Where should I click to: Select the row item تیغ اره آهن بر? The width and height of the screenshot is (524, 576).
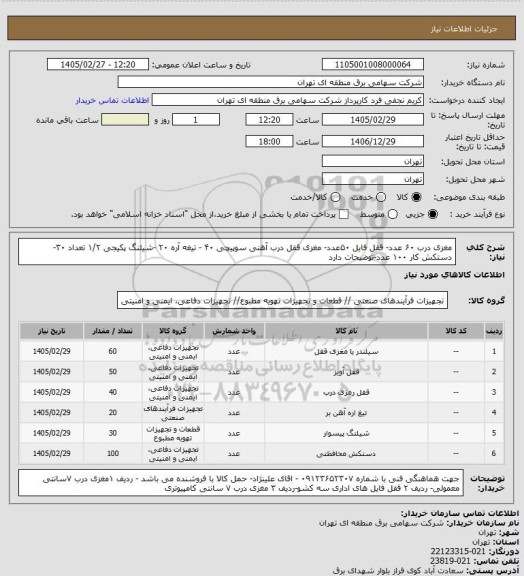(346, 413)
